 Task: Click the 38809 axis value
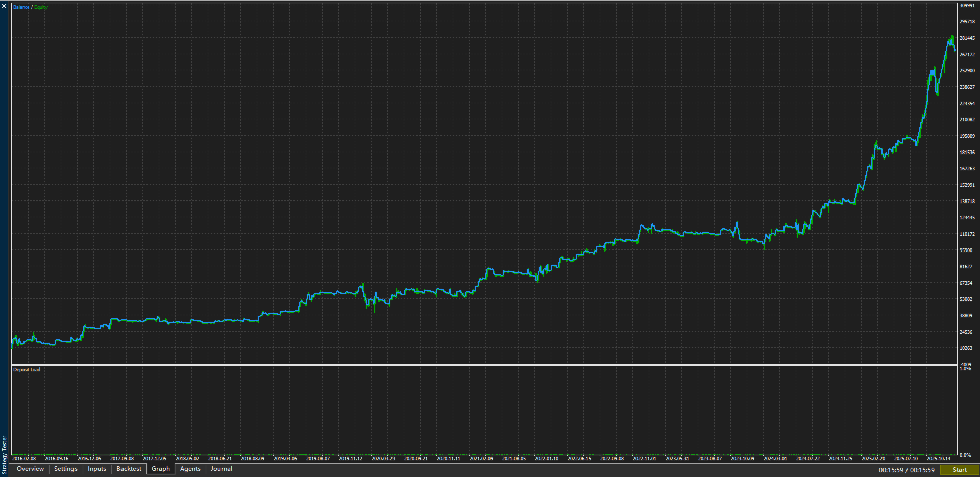click(966, 316)
